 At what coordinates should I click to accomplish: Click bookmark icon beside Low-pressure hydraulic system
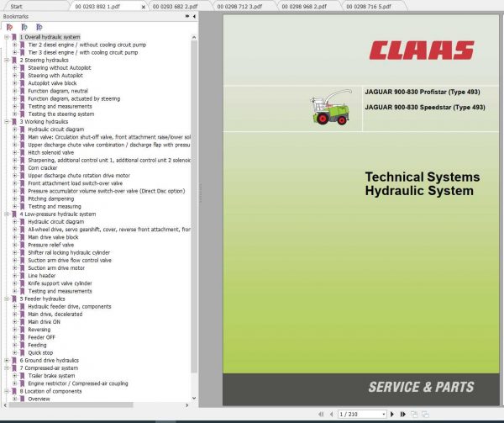click(x=14, y=214)
